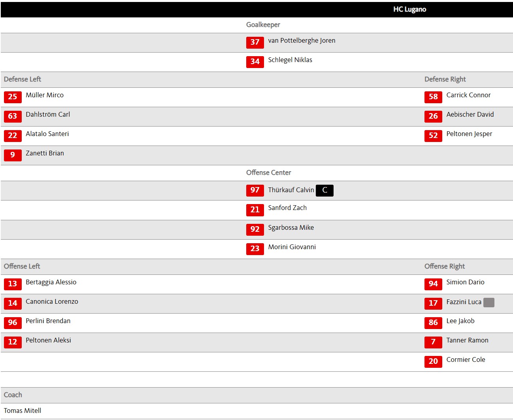Click the red number 97 badge
The height and width of the screenshot is (420, 513).
pyautogui.click(x=255, y=190)
